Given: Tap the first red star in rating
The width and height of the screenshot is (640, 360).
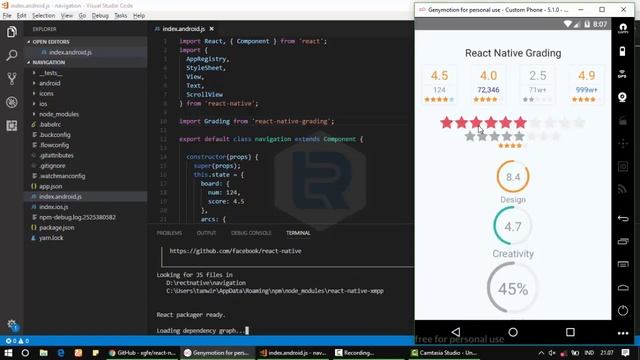Looking at the screenshot, I should [447, 122].
